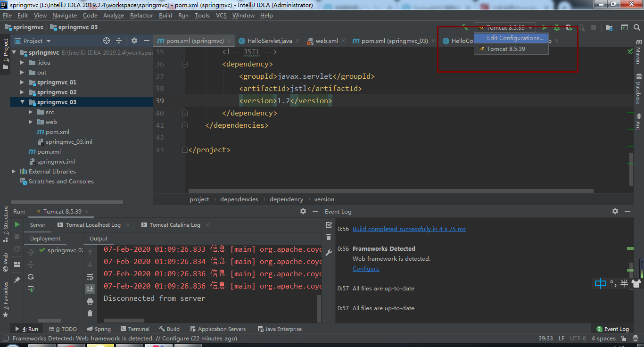Open the Maven side tool window
Screen dimensions: 644x347
pos(638,52)
